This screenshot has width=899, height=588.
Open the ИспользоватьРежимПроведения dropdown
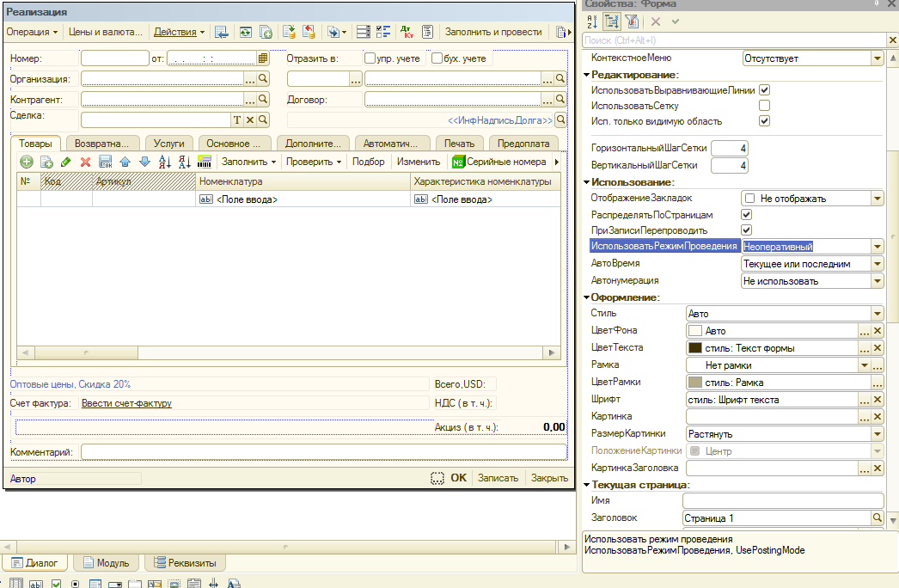coord(877,247)
